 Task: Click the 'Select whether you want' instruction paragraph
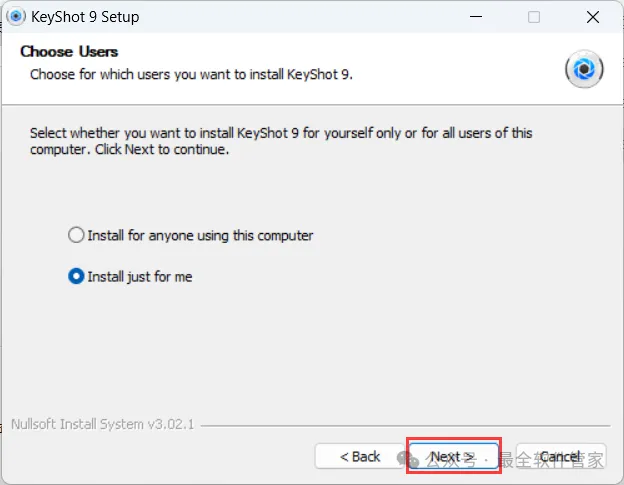tap(281, 141)
